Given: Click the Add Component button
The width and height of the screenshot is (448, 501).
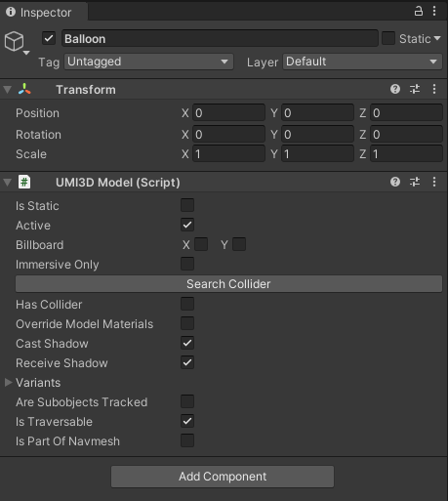Looking at the screenshot, I should point(223,477).
